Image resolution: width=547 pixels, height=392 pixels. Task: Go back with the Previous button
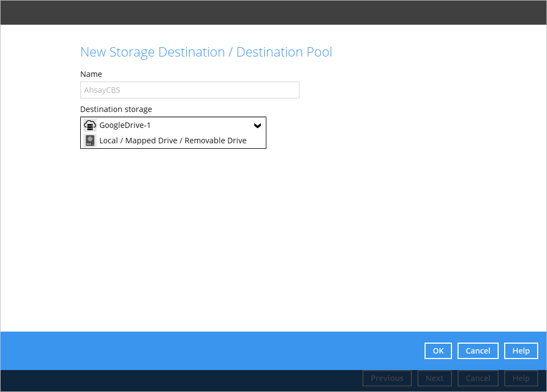click(x=387, y=378)
